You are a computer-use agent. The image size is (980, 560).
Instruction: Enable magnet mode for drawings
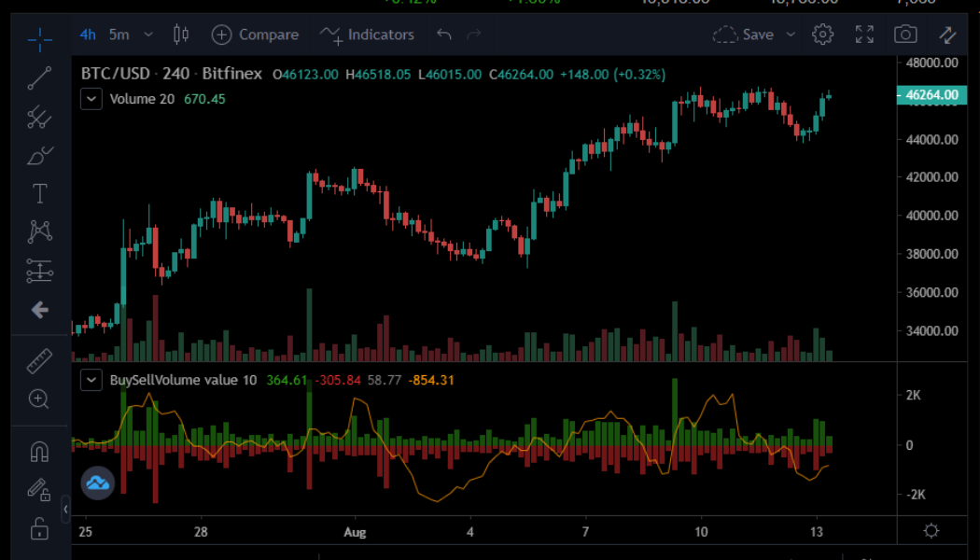38,450
